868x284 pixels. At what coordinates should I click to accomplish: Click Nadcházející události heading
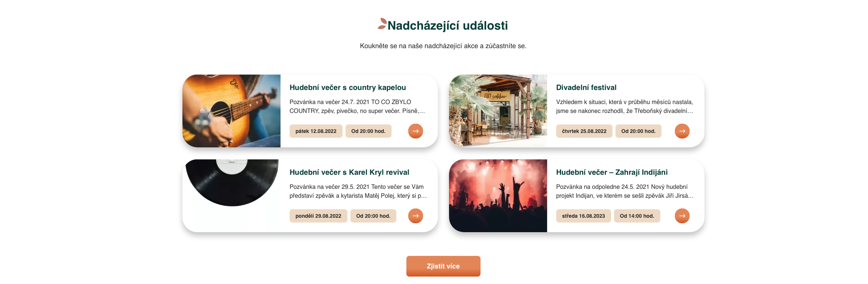(x=448, y=26)
